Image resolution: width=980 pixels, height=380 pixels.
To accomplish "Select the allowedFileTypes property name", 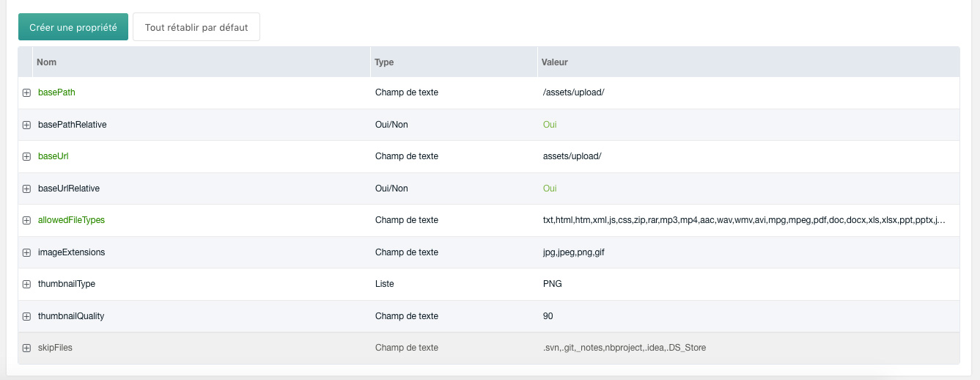I will click(71, 220).
